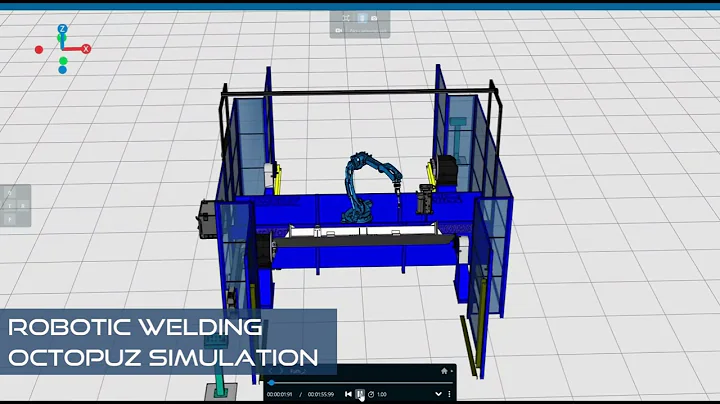Select the white workpiece on the positioner

pos(363,230)
